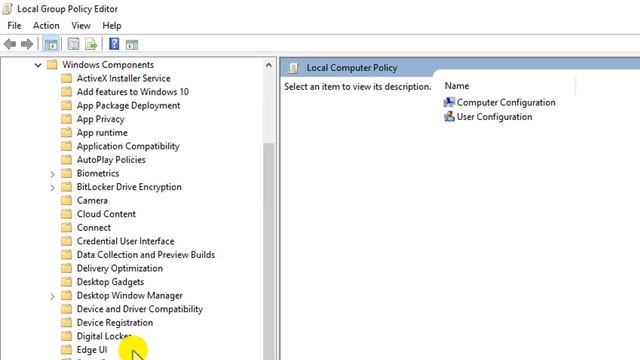Click the Desktop Gadgets folder icon
The image size is (640, 360).
(66, 282)
